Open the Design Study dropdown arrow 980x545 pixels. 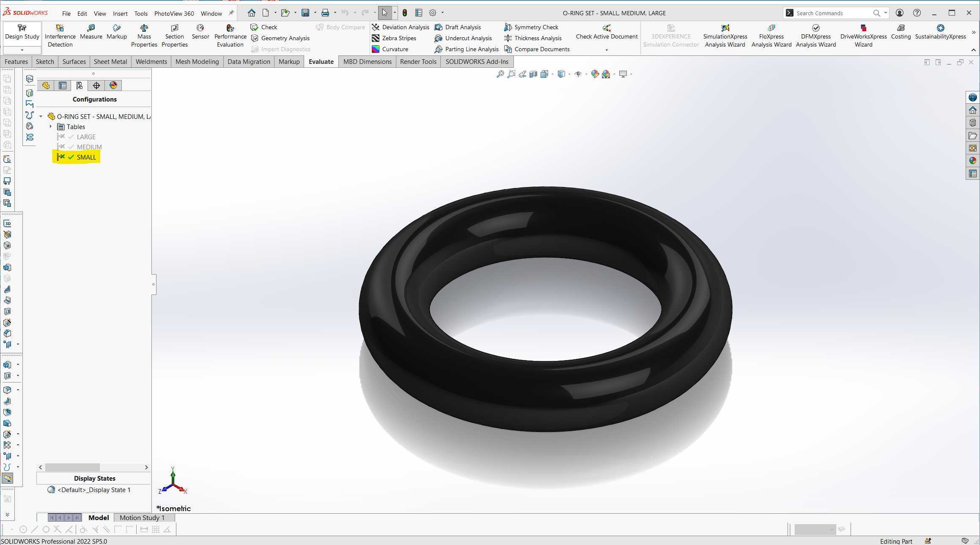[22, 50]
